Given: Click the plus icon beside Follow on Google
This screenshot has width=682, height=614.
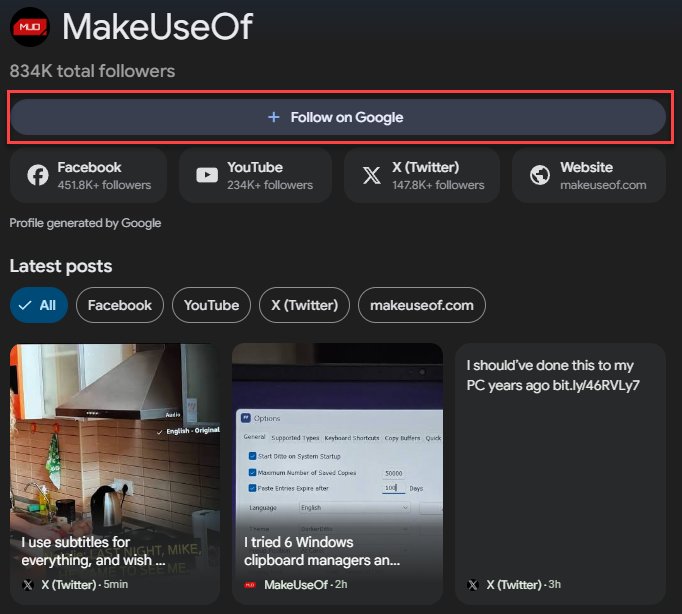Looking at the screenshot, I should [x=274, y=117].
